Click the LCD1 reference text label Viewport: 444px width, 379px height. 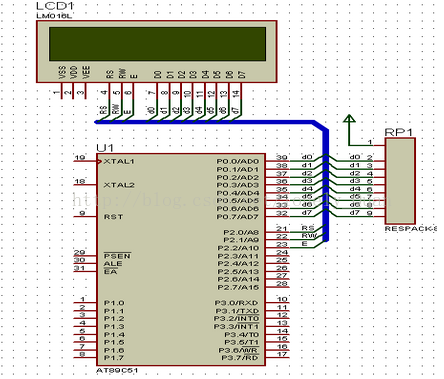point(55,6)
